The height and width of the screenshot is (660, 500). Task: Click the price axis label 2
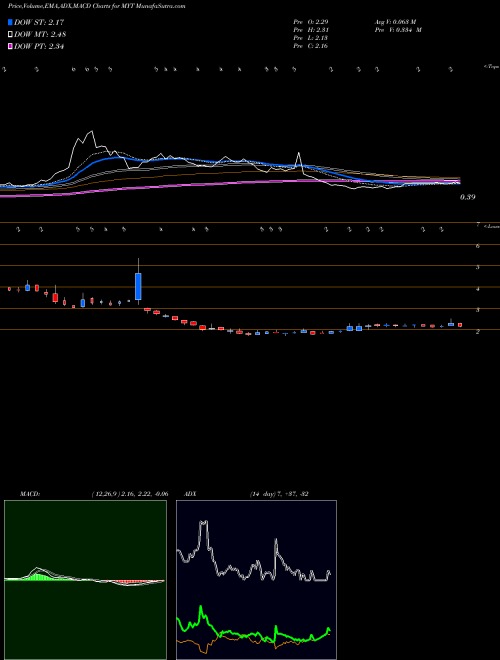click(x=478, y=332)
